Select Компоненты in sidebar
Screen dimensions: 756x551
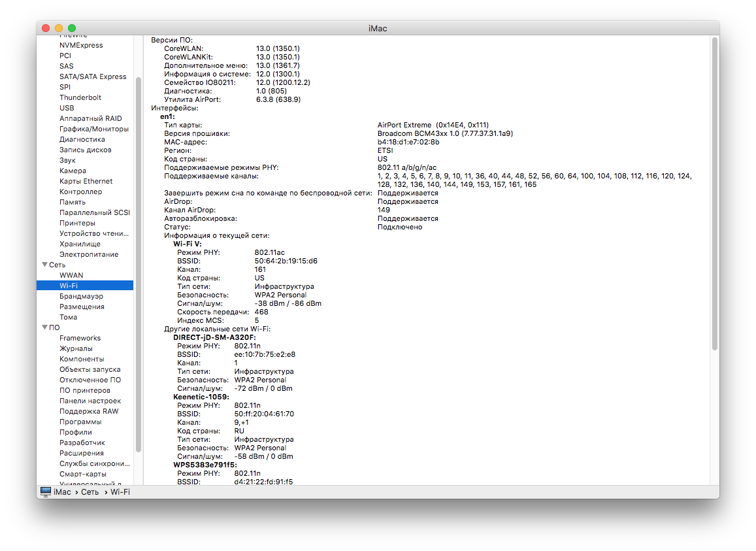pos(82,358)
